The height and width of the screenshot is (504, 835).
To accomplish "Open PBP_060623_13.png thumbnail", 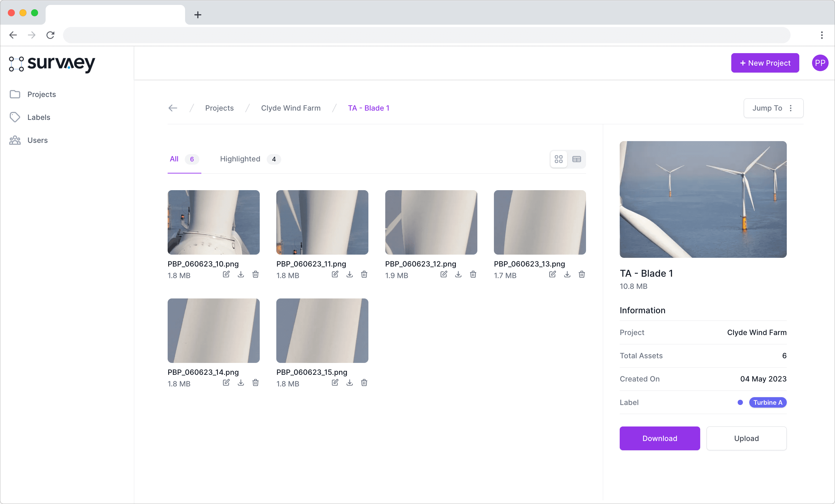I will [540, 222].
